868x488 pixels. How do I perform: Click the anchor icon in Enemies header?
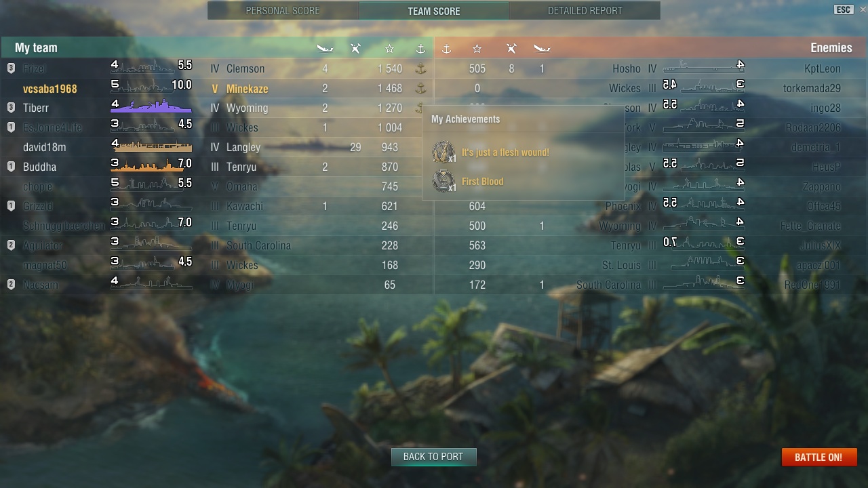446,48
